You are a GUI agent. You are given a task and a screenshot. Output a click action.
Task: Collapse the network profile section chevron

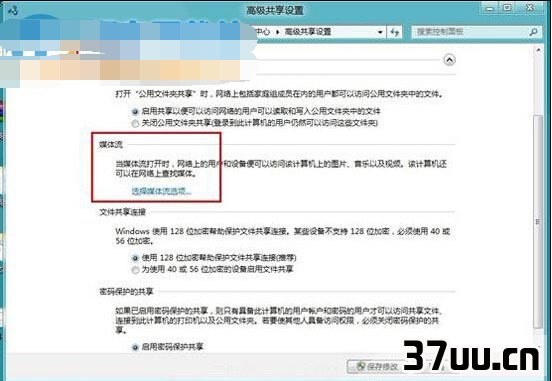coord(449,60)
